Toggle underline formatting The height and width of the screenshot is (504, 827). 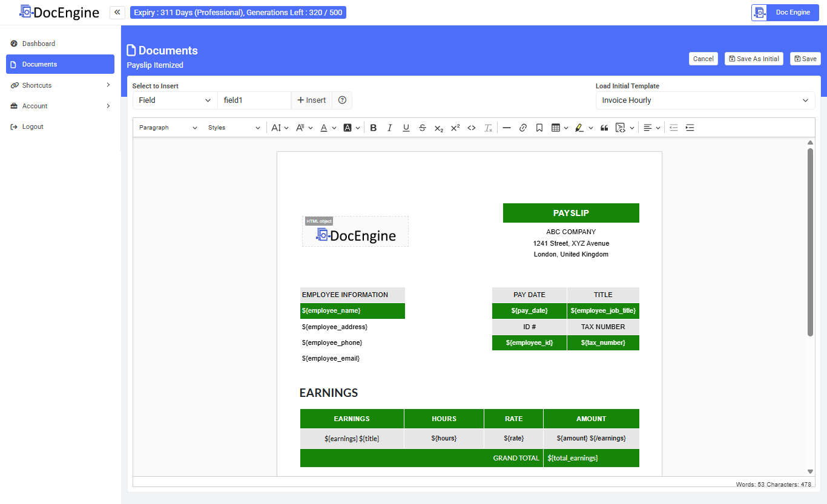(x=406, y=128)
